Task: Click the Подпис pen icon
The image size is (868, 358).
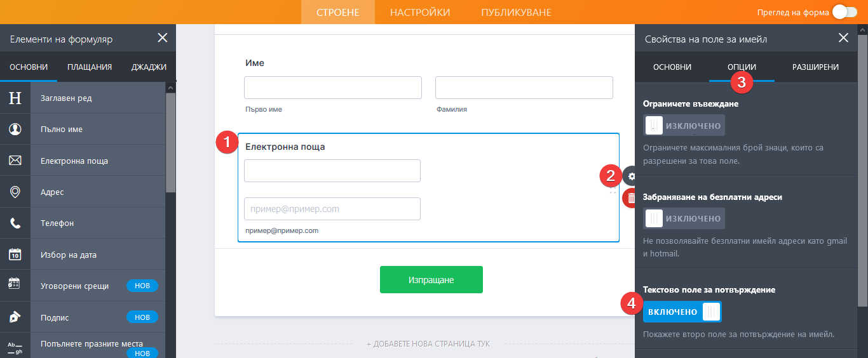Action: click(15, 317)
